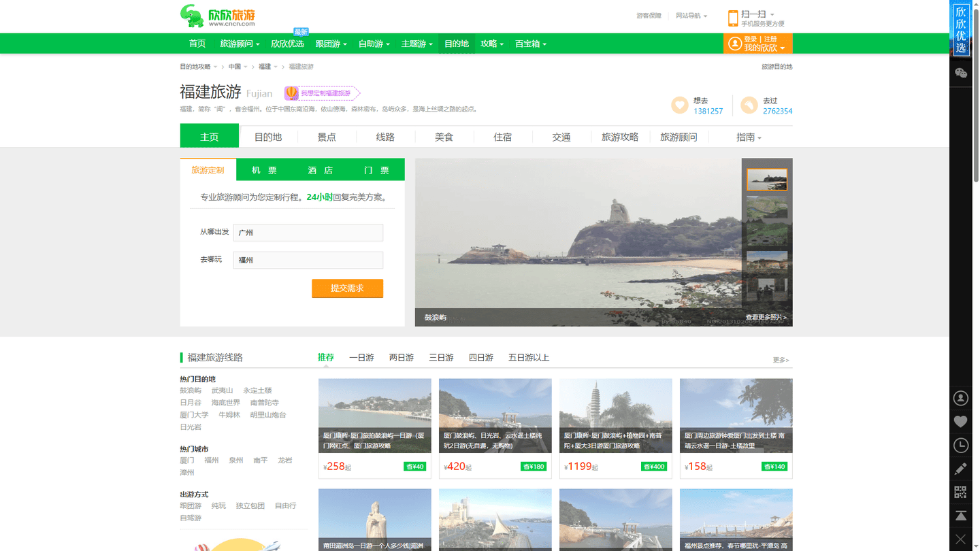980x551 pixels.
Task: Click the 提交需求 button
Action: pyautogui.click(x=347, y=288)
